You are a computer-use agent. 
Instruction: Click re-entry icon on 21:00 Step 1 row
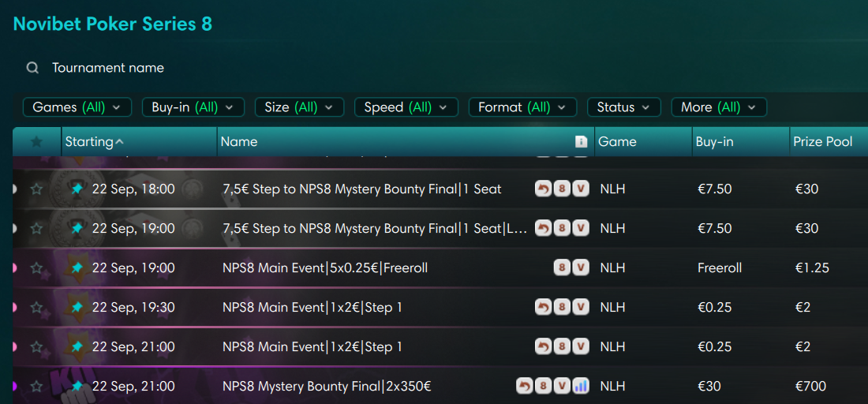(x=543, y=346)
